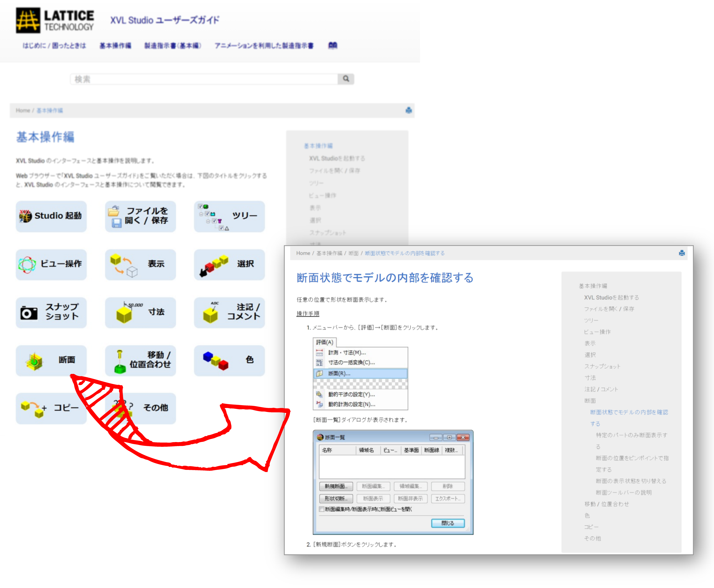Open the 評価(A) menu

pyautogui.click(x=325, y=342)
